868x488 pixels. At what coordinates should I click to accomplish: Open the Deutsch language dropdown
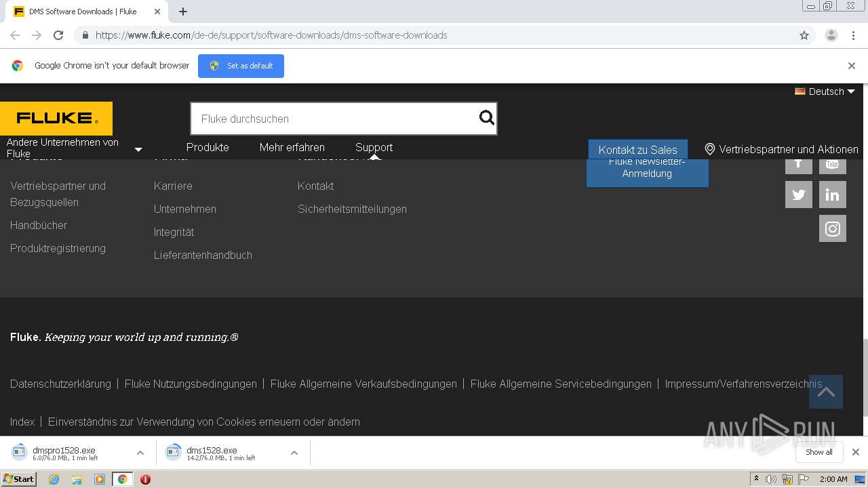(825, 91)
